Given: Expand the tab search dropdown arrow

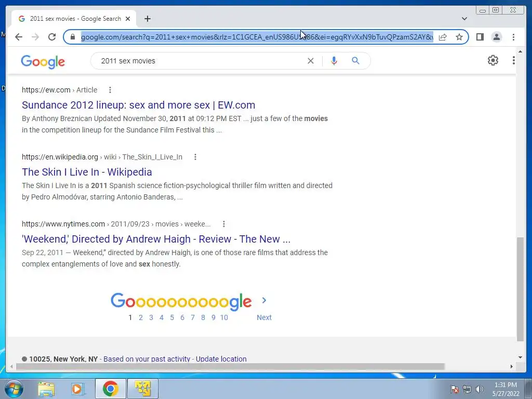Looking at the screenshot, I should [464, 19].
